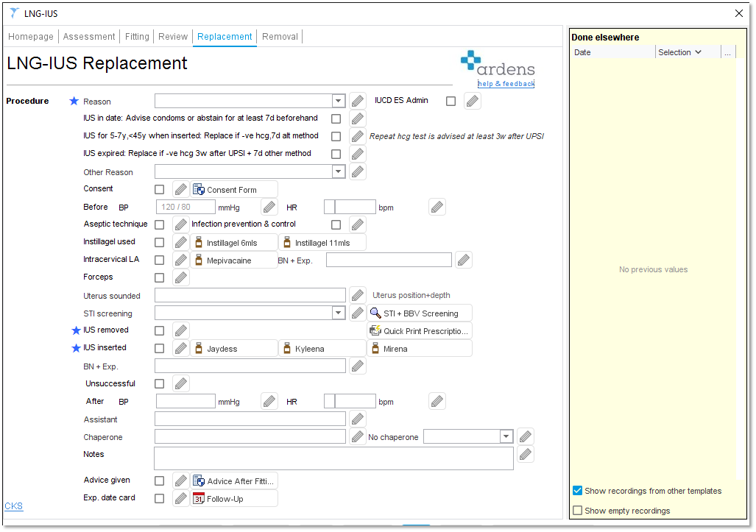Follow the help & feedback link
The height and width of the screenshot is (532, 756).
point(506,83)
